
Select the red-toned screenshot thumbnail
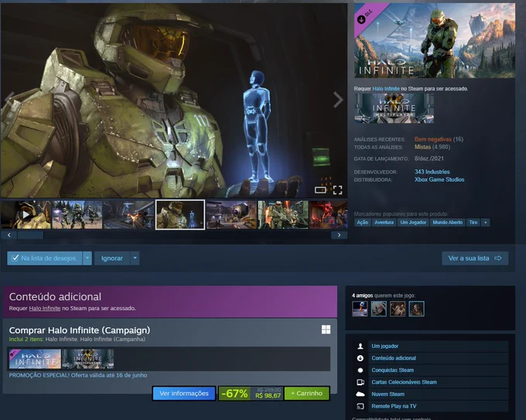(x=329, y=215)
